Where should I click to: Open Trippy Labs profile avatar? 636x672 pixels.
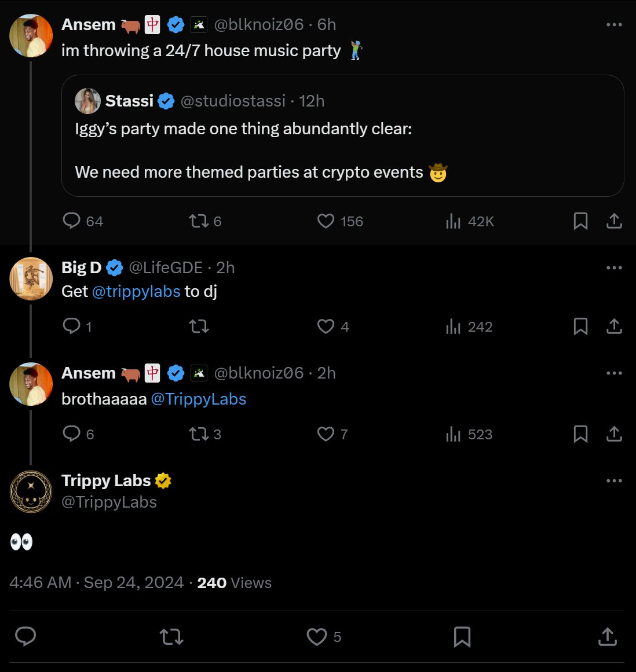[x=31, y=491]
